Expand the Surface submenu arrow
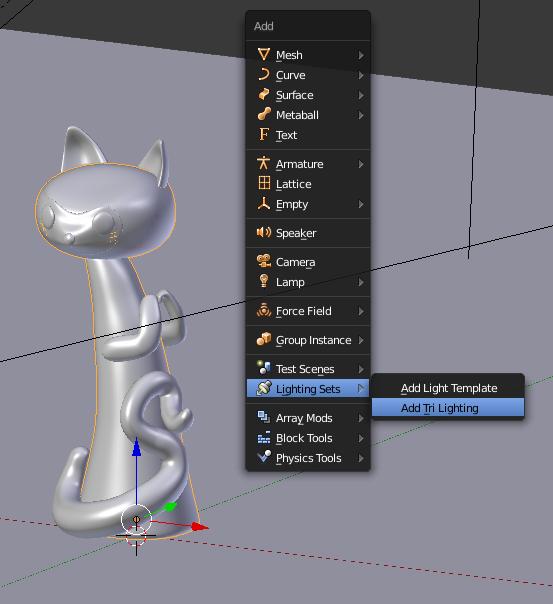Viewport: 553px width, 604px height. click(361, 95)
